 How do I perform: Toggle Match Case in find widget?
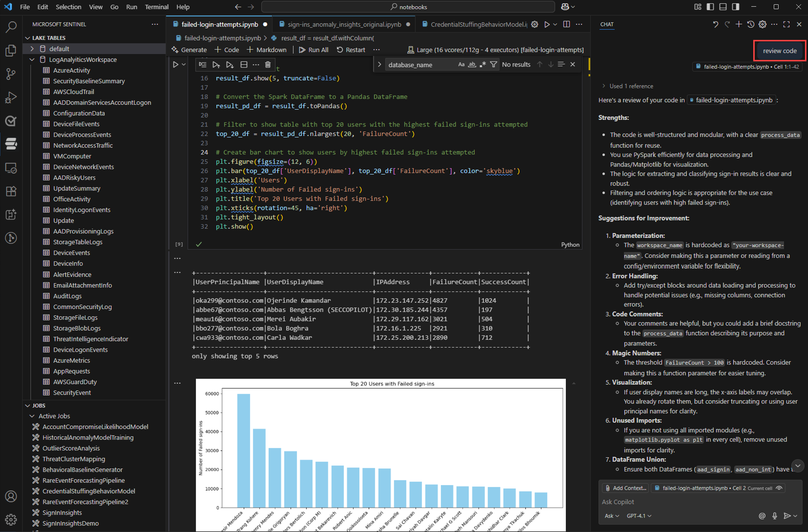(461, 65)
